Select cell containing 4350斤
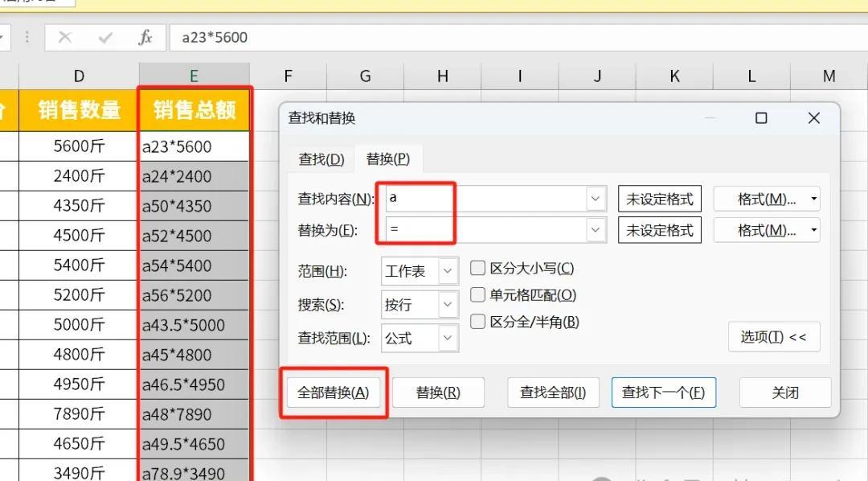Viewport: 868px width, 481px height. click(79, 206)
